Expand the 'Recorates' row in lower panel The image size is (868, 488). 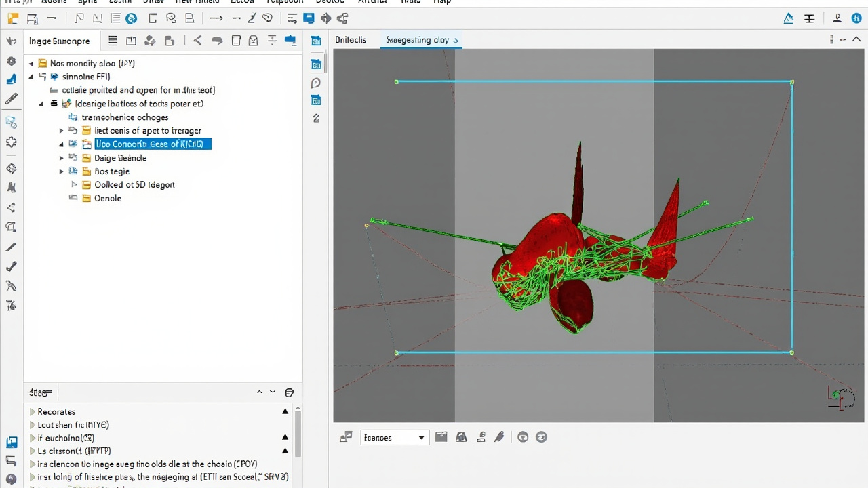pyautogui.click(x=32, y=411)
